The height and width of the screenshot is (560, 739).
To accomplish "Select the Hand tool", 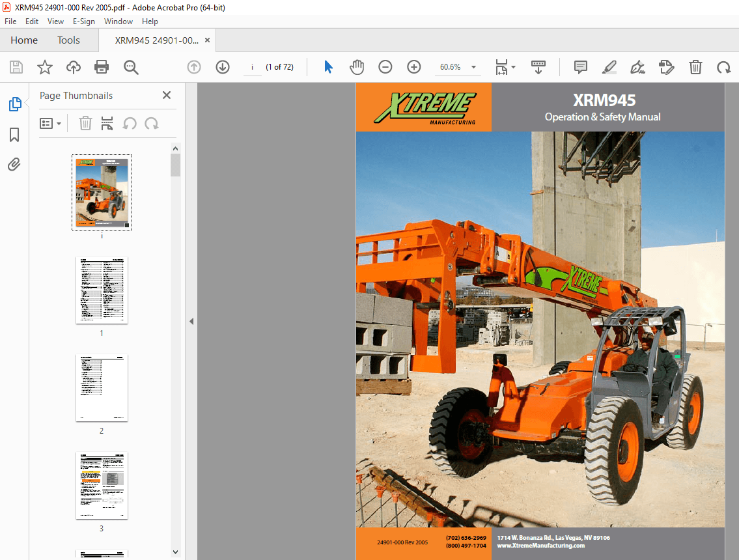I will coord(357,67).
